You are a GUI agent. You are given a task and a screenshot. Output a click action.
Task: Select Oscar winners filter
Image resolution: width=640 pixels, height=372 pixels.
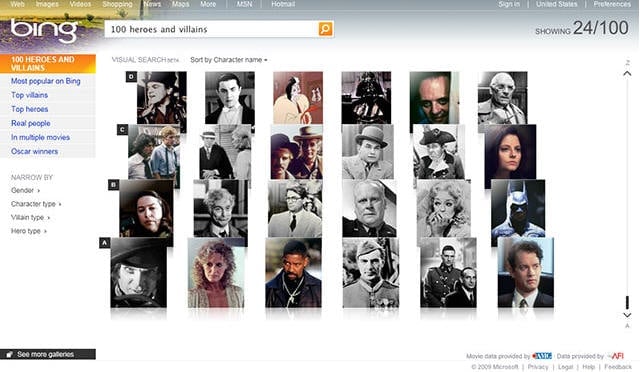point(34,151)
